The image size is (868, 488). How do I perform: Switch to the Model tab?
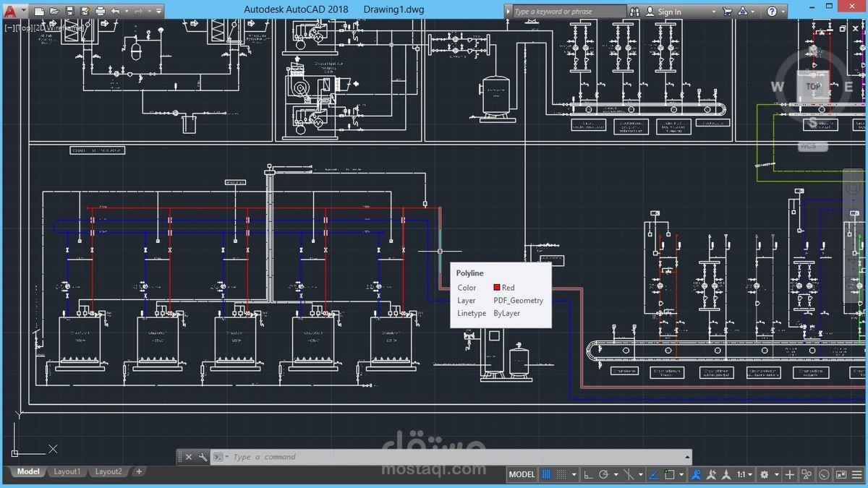point(29,471)
